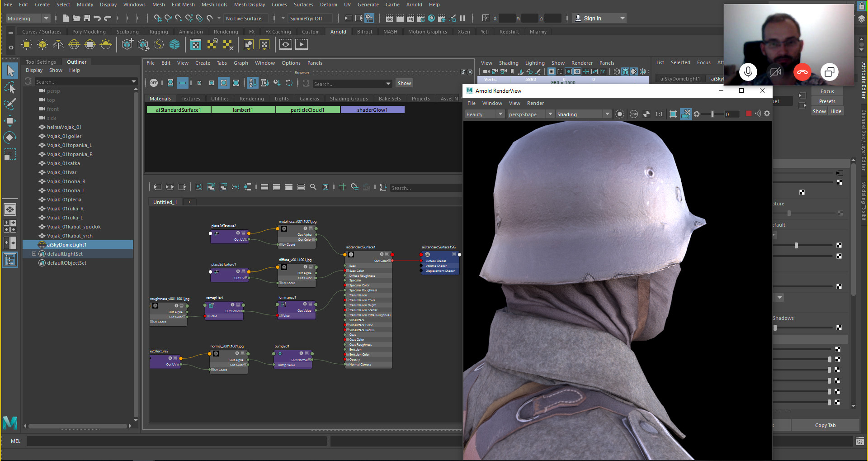
Task: Click the RenderView crop region icon
Action: [x=673, y=114]
